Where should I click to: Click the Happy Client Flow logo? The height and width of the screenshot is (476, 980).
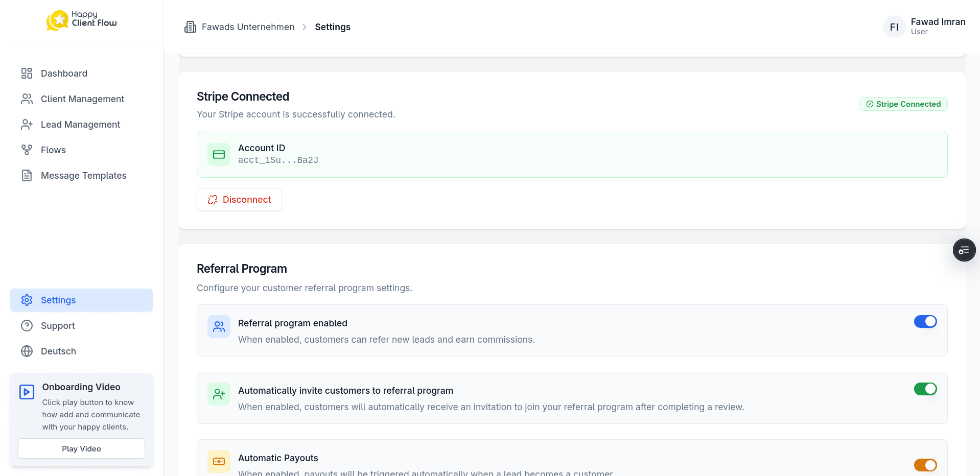[80, 20]
